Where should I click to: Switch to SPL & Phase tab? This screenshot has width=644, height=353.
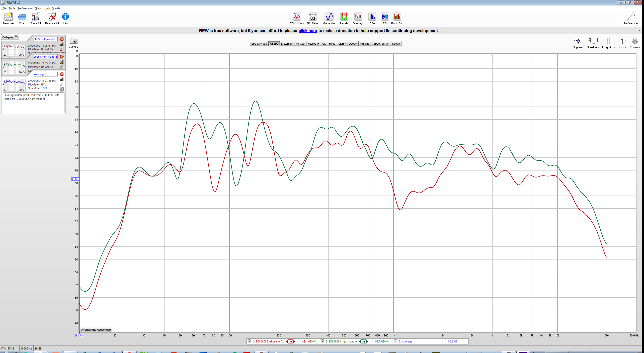click(x=259, y=44)
